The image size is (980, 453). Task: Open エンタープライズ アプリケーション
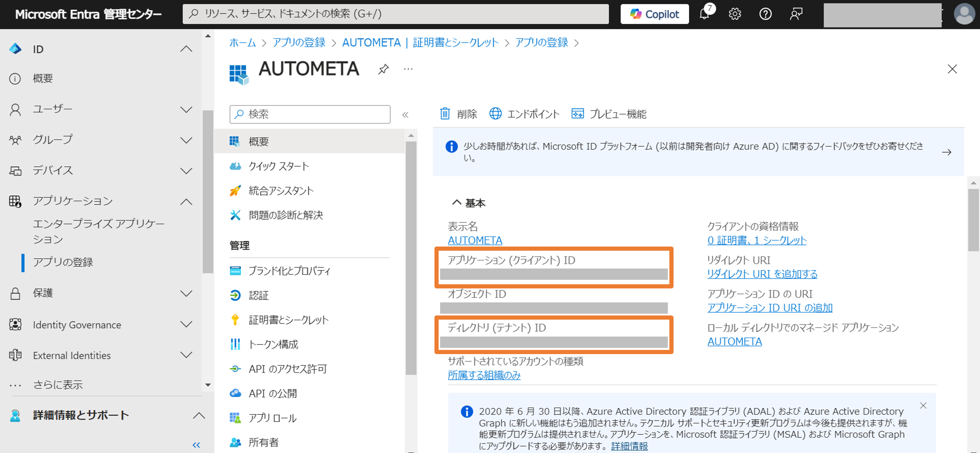click(99, 231)
